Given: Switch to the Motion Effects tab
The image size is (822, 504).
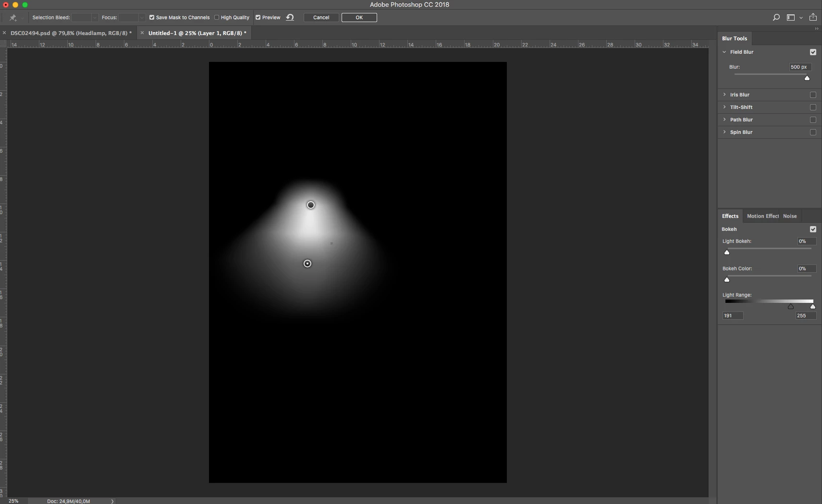Looking at the screenshot, I should 762,216.
